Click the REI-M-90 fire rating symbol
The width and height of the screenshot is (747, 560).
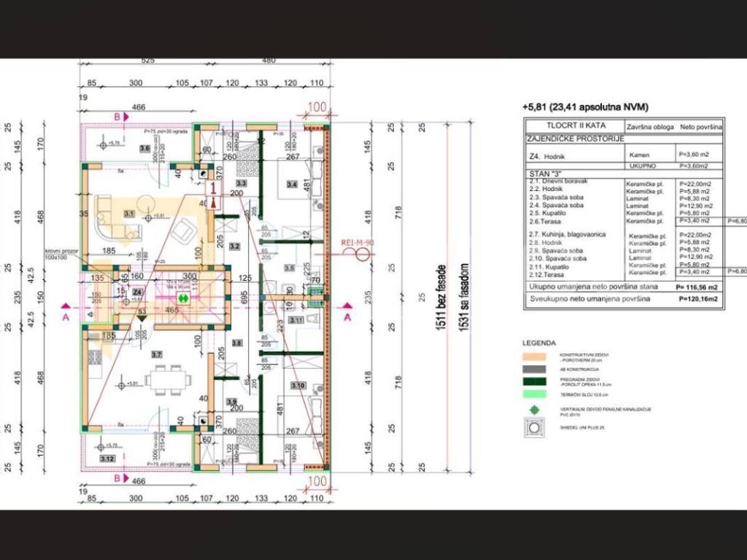[x=358, y=252]
